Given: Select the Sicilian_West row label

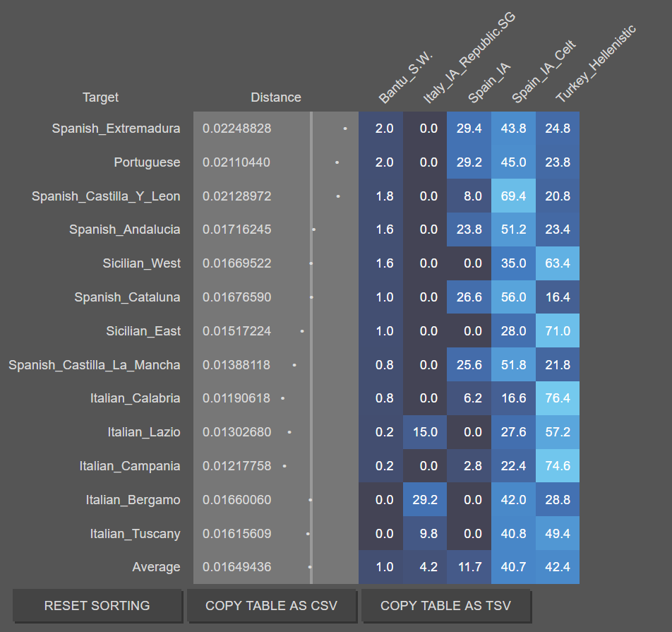Looking at the screenshot, I should coord(141,263).
